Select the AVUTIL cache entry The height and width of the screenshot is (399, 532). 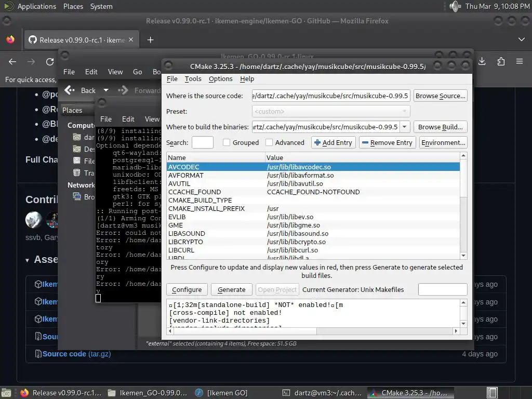[313, 183]
